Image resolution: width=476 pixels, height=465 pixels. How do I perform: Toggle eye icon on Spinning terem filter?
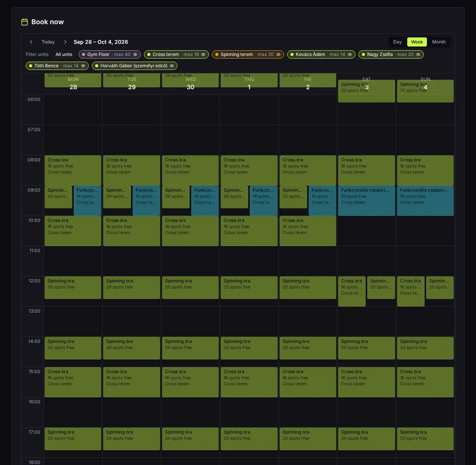(x=278, y=54)
